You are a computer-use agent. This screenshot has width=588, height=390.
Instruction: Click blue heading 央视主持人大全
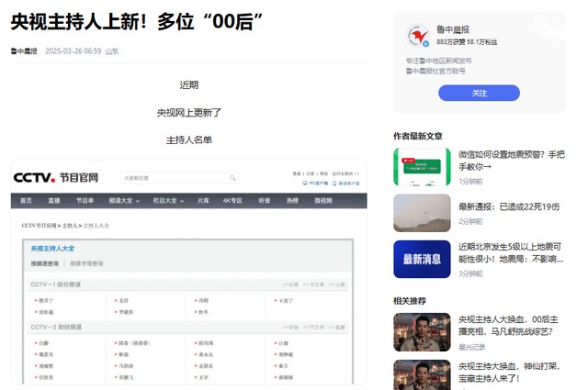point(52,249)
